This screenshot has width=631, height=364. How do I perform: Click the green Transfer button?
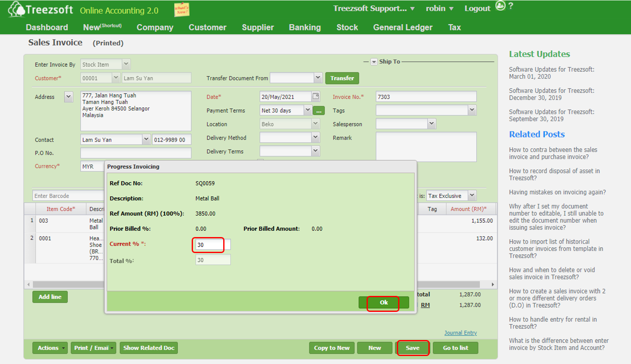(342, 78)
